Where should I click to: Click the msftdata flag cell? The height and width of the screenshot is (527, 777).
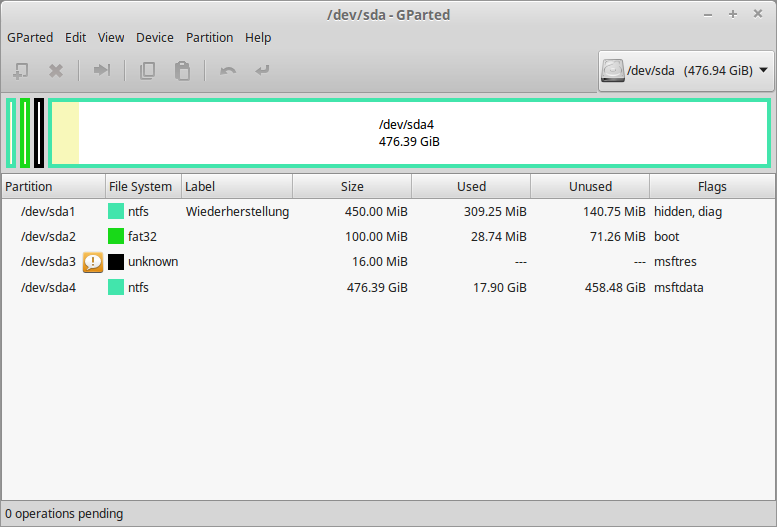tap(678, 288)
